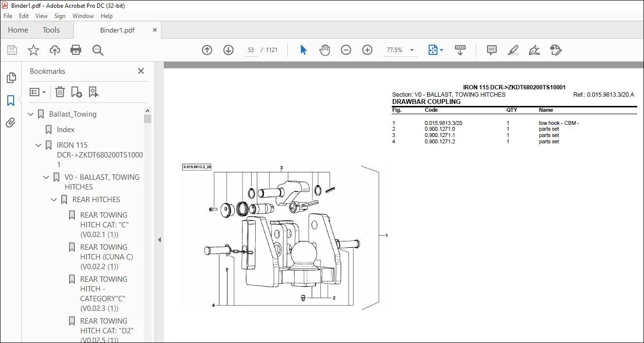
Task: Add a comment note
Action: [492, 50]
